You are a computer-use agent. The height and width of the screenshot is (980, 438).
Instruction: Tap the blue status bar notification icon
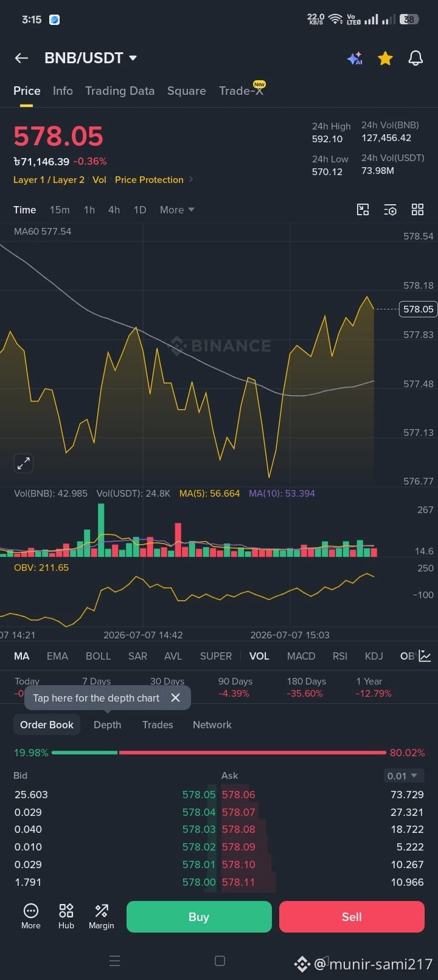point(54,19)
